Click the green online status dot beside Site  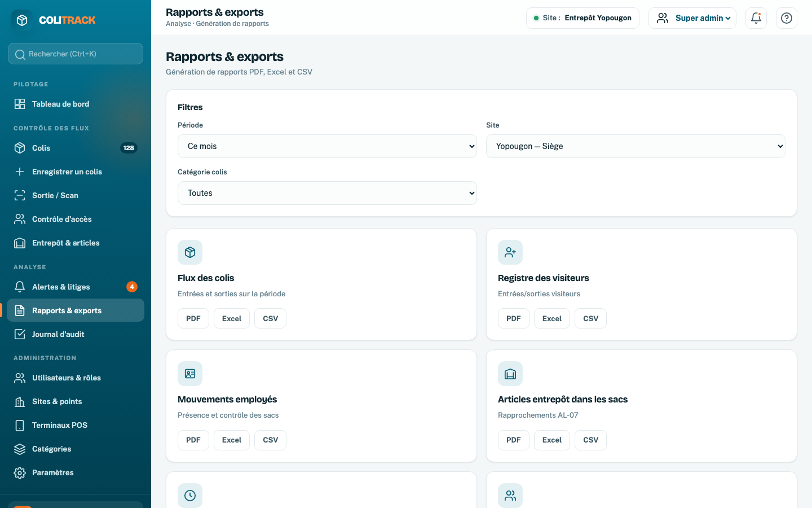536,18
